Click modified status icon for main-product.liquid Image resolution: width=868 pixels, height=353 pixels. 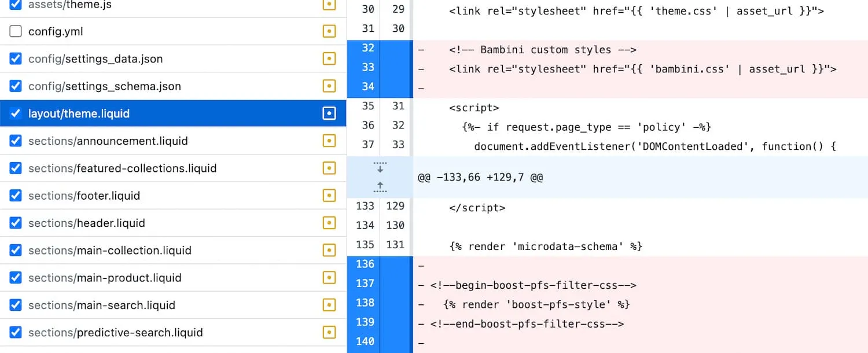[x=329, y=278]
